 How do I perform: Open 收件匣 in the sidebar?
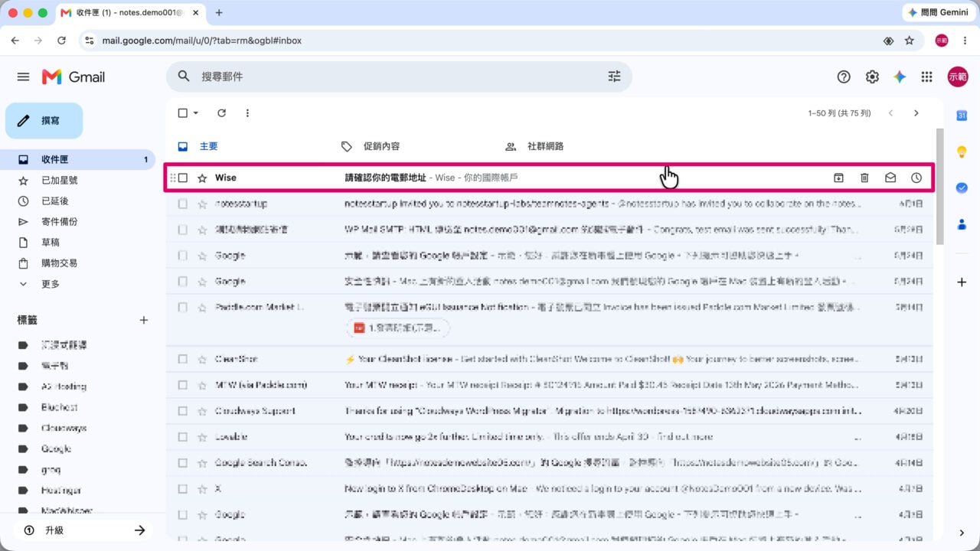pyautogui.click(x=77, y=159)
